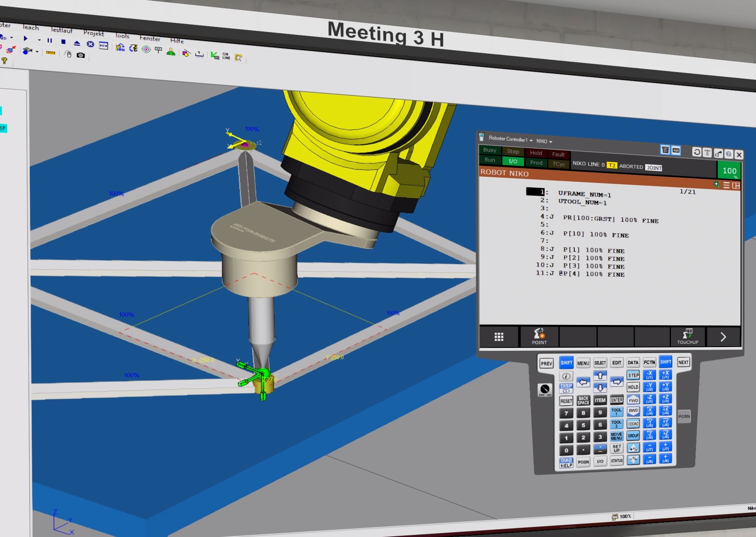Open the dropdown arrow beside the fish view icon
The height and width of the screenshot is (537, 756).
point(37,52)
